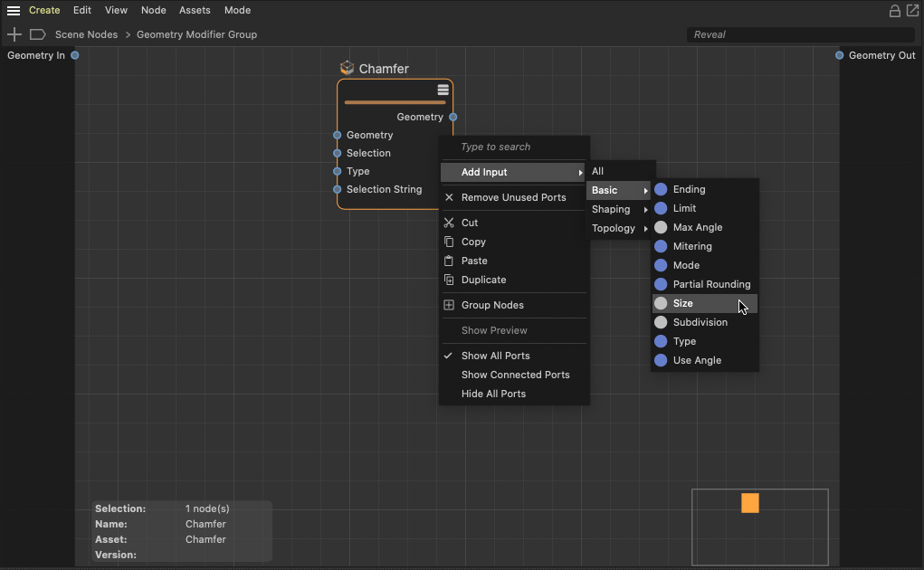Add the Size input port
The width and height of the screenshot is (924, 570).
[x=683, y=303]
